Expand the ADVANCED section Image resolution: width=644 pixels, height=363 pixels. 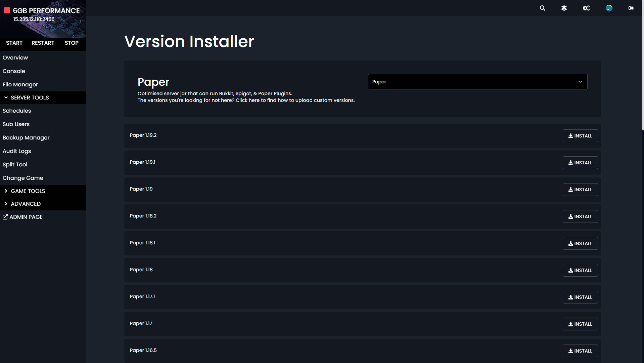click(43, 204)
